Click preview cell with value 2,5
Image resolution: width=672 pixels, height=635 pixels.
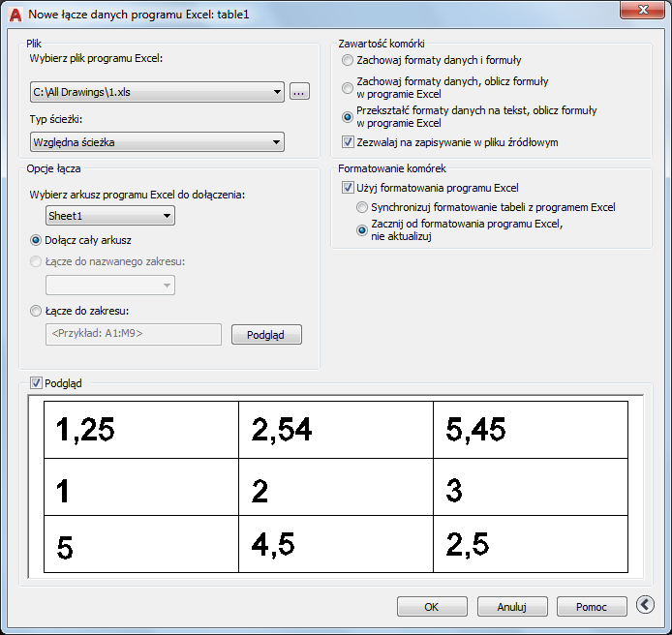click(x=531, y=544)
